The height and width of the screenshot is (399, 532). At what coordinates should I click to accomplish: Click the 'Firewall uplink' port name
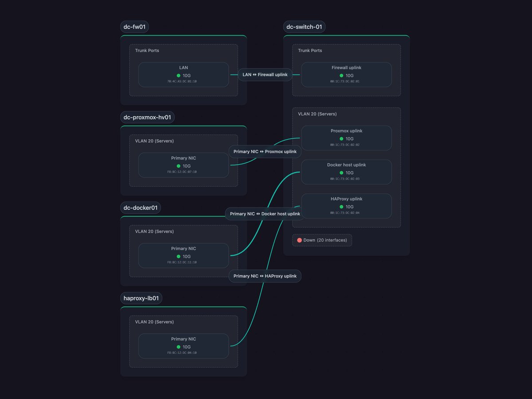[347, 68]
